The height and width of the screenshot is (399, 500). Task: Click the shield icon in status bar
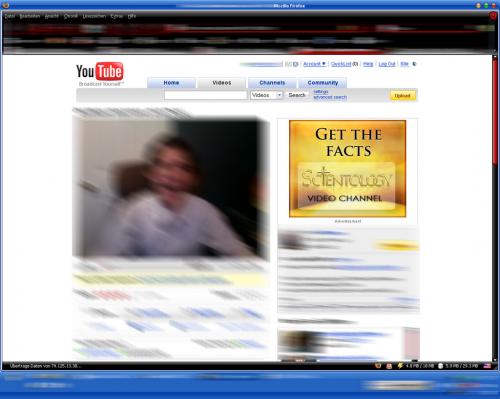point(378,366)
